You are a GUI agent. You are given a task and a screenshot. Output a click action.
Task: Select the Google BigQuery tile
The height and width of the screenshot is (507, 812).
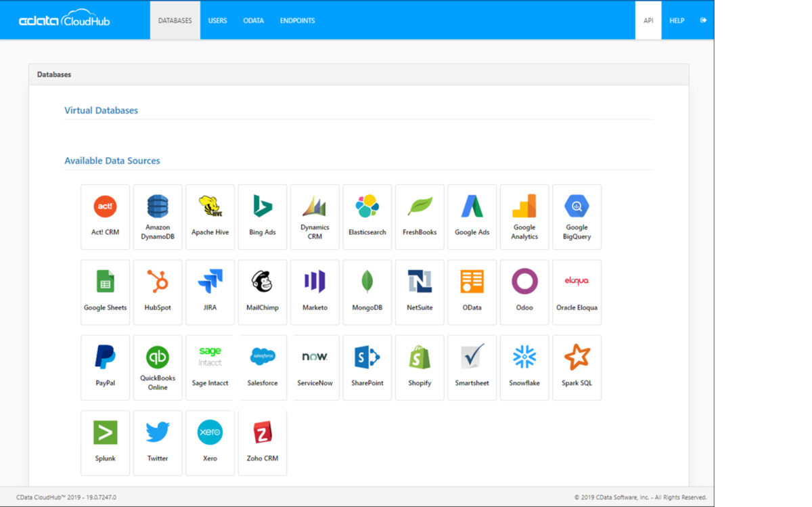click(577, 217)
